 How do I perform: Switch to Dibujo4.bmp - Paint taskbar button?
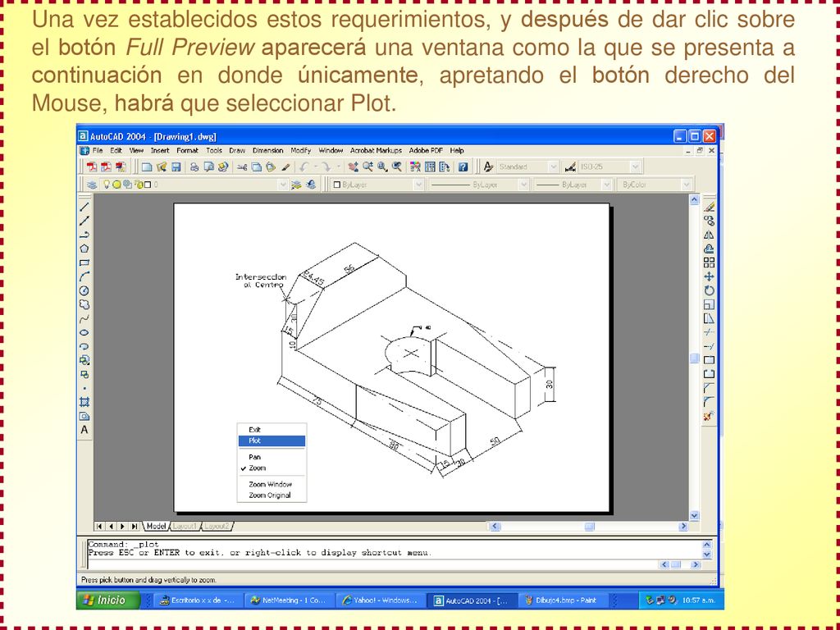[564, 600]
